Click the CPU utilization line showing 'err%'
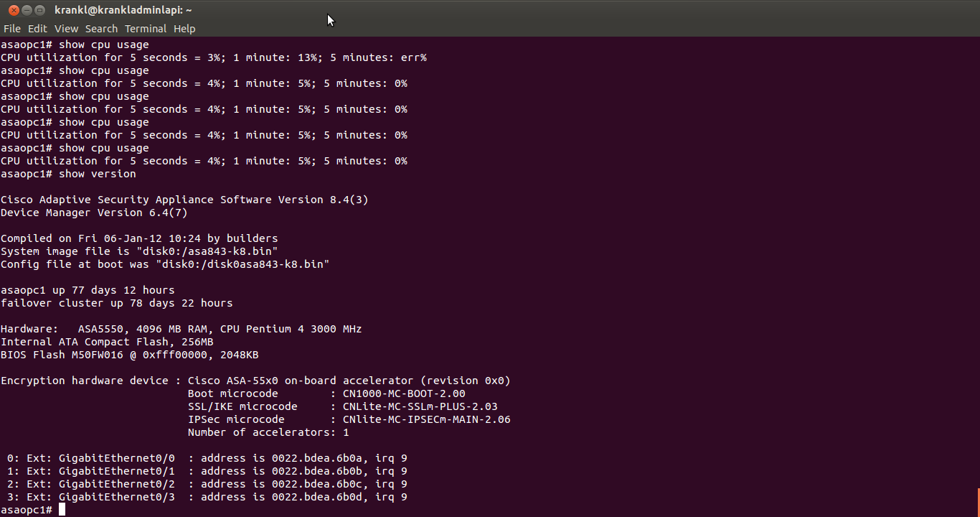 214,57
